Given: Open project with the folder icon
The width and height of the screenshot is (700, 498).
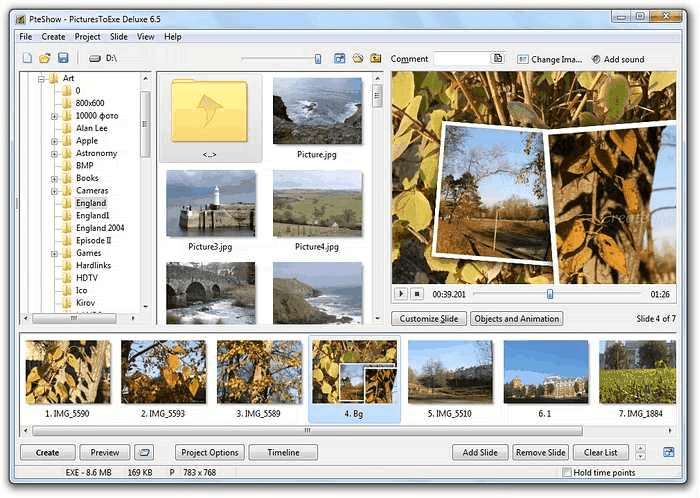Looking at the screenshot, I should [x=45, y=58].
